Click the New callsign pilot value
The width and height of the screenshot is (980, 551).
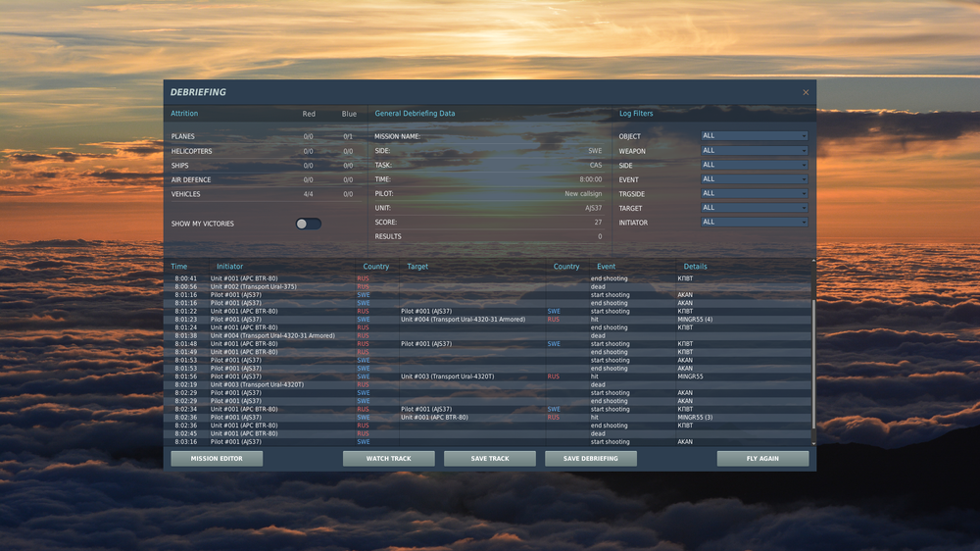[x=583, y=194]
